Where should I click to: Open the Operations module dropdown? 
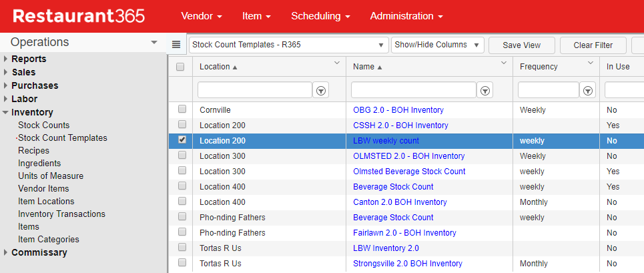coord(154,42)
